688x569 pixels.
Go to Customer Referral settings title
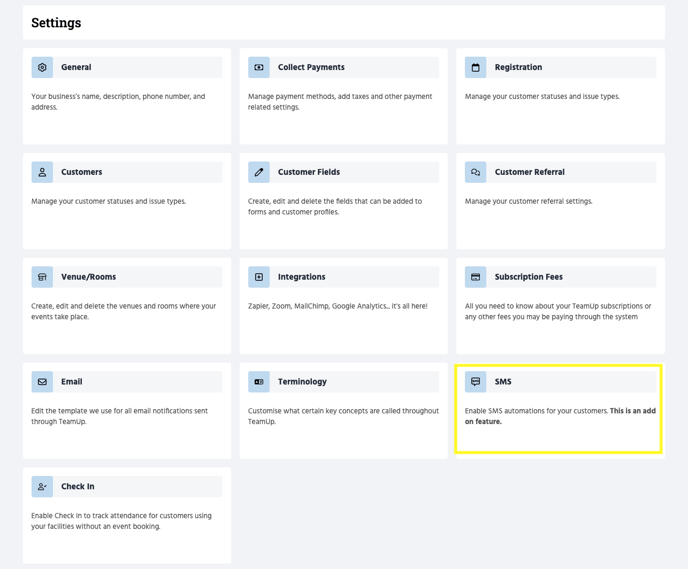(x=529, y=172)
